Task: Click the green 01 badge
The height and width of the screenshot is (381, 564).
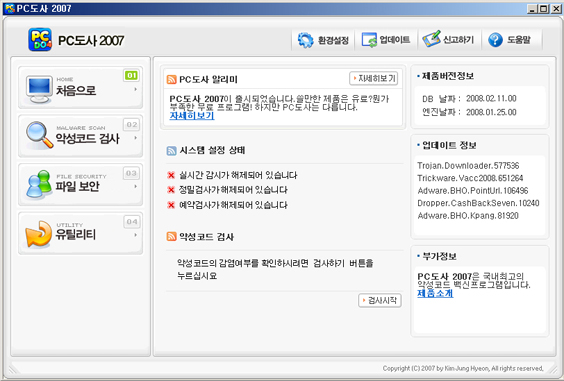Action: tap(131, 76)
